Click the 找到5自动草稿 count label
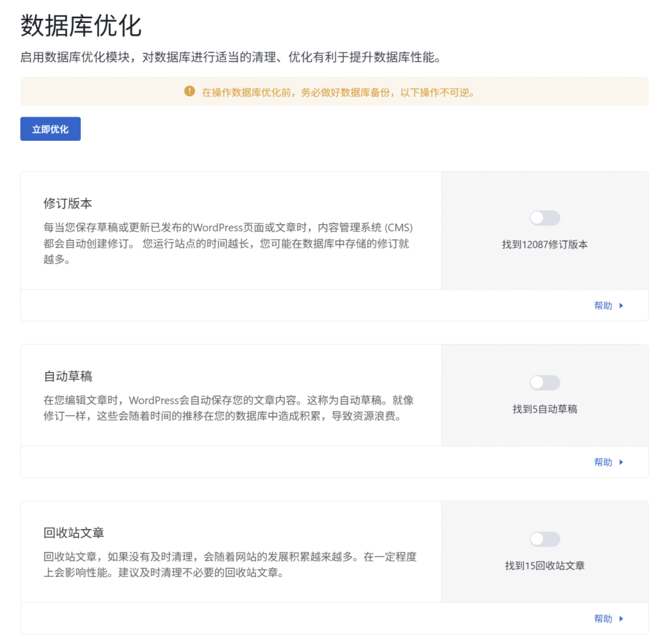 [545, 409]
